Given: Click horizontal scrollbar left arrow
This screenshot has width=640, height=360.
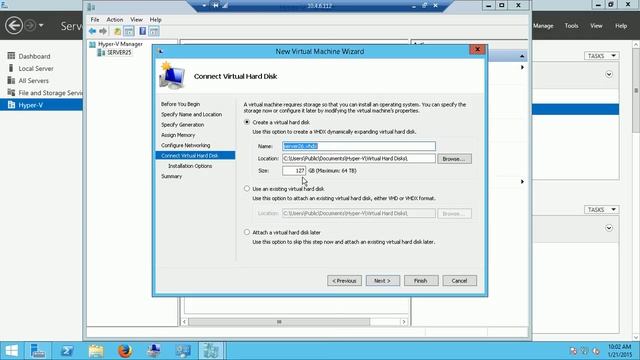Looking at the screenshot, I should tap(184, 322).
